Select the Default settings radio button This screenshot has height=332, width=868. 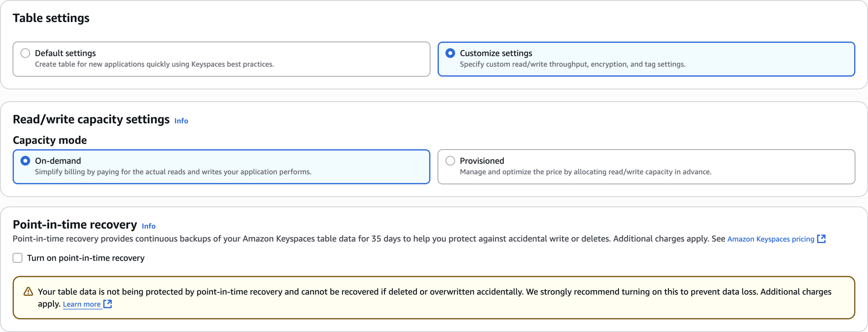click(25, 53)
